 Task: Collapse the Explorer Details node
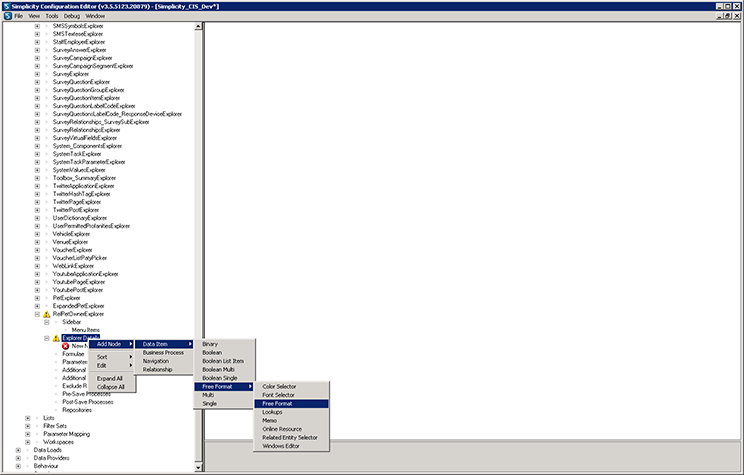46,338
